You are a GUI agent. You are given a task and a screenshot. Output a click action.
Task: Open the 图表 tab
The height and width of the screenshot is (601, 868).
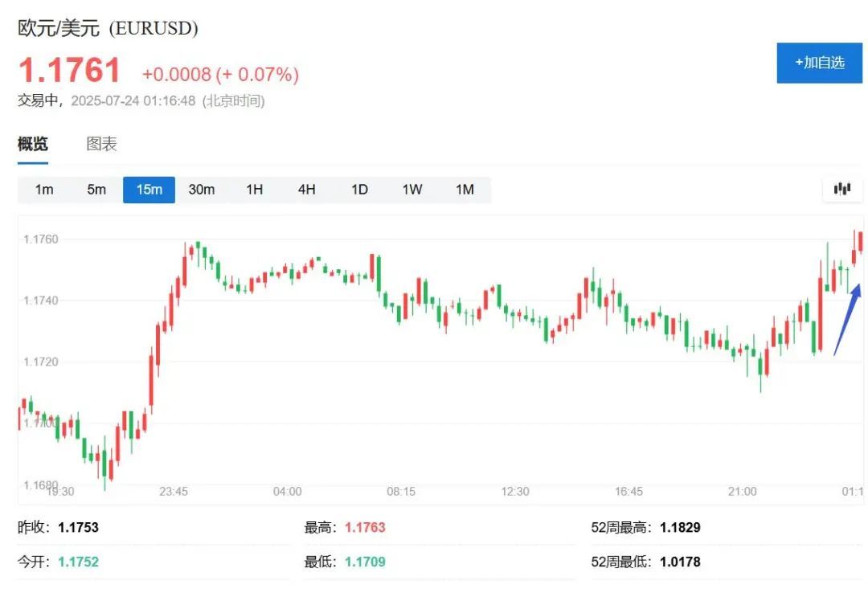(x=102, y=145)
